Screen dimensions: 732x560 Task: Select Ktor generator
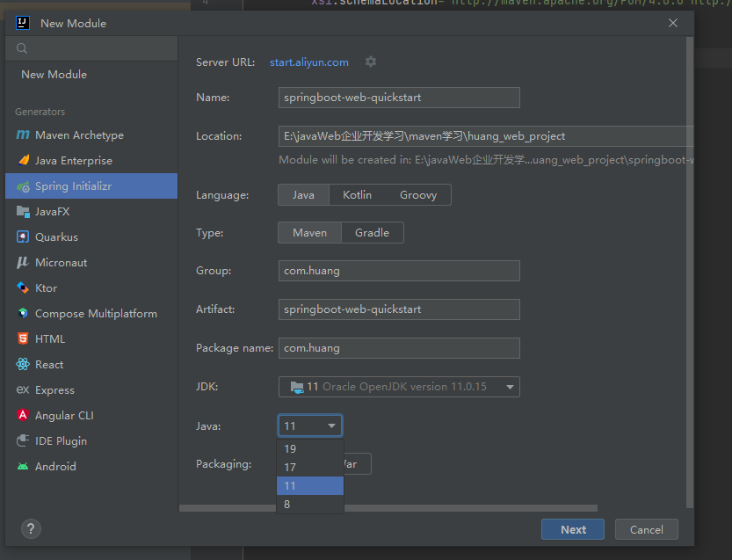click(x=91, y=287)
